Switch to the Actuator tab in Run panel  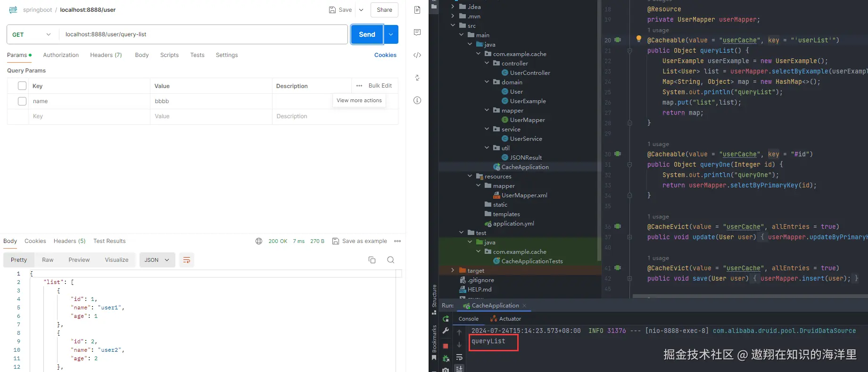506,319
